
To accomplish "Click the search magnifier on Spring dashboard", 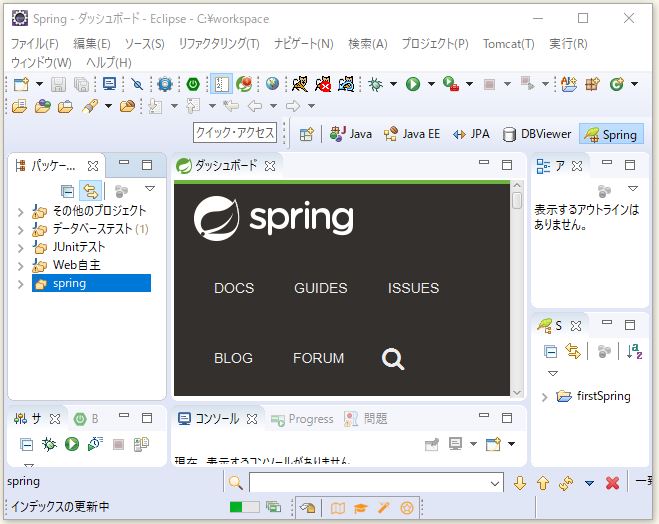I will pyautogui.click(x=393, y=359).
